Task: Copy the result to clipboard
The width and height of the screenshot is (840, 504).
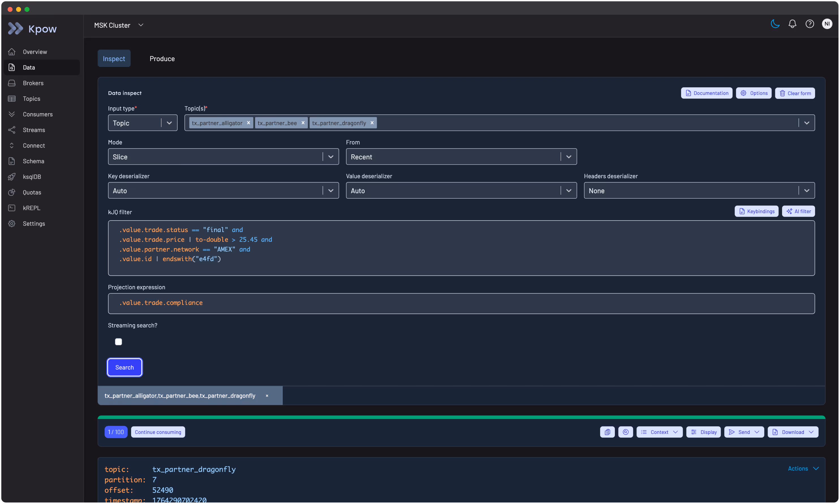Action: (x=607, y=432)
